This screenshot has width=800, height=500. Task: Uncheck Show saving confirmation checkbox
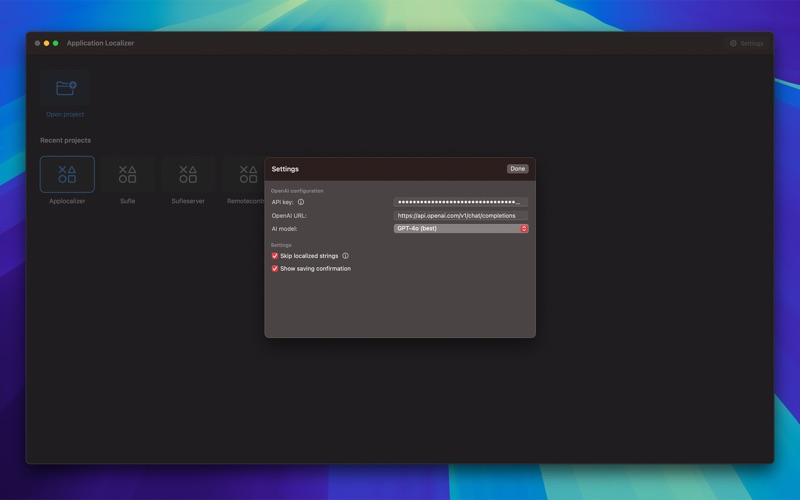coord(275,268)
